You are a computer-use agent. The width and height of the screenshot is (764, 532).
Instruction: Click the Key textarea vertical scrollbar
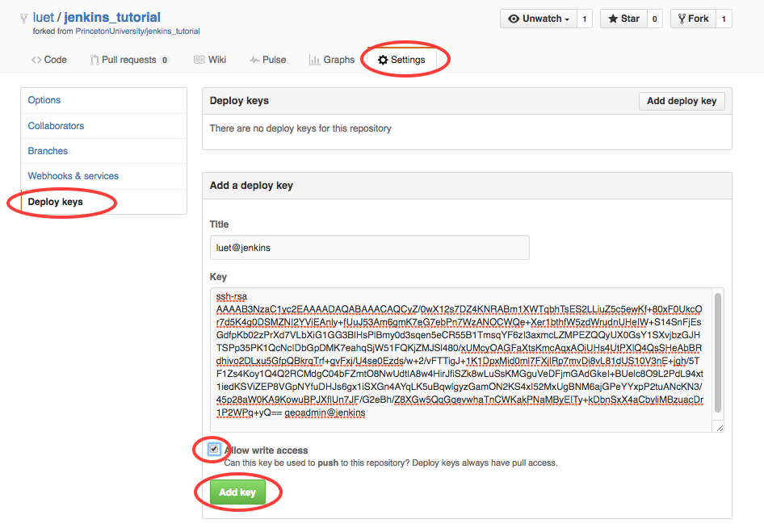point(718,353)
